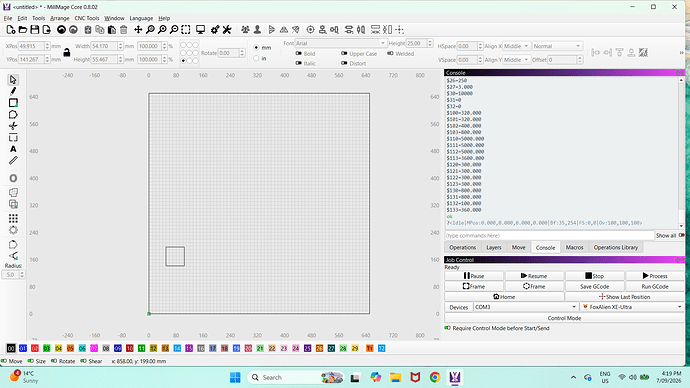Image resolution: width=690 pixels, height=388 pixels.
Task: Open device settings crossed tools icon
Action: (227, 29)
